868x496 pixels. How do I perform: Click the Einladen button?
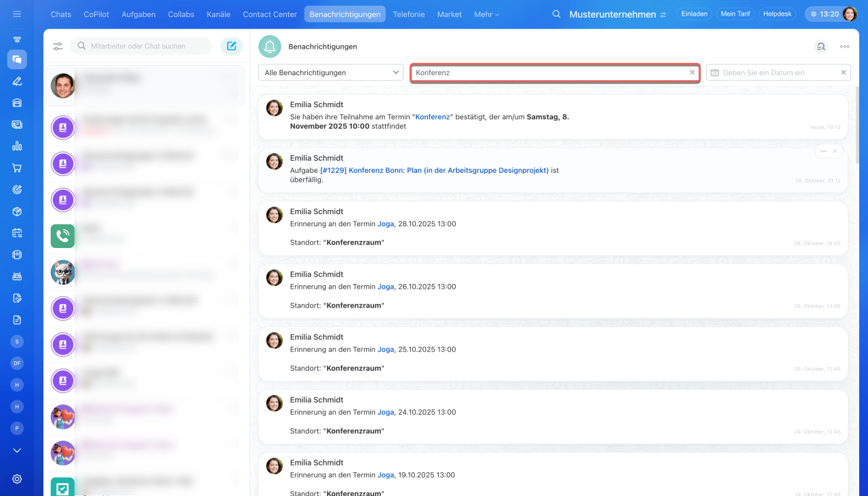pos(694,14)
